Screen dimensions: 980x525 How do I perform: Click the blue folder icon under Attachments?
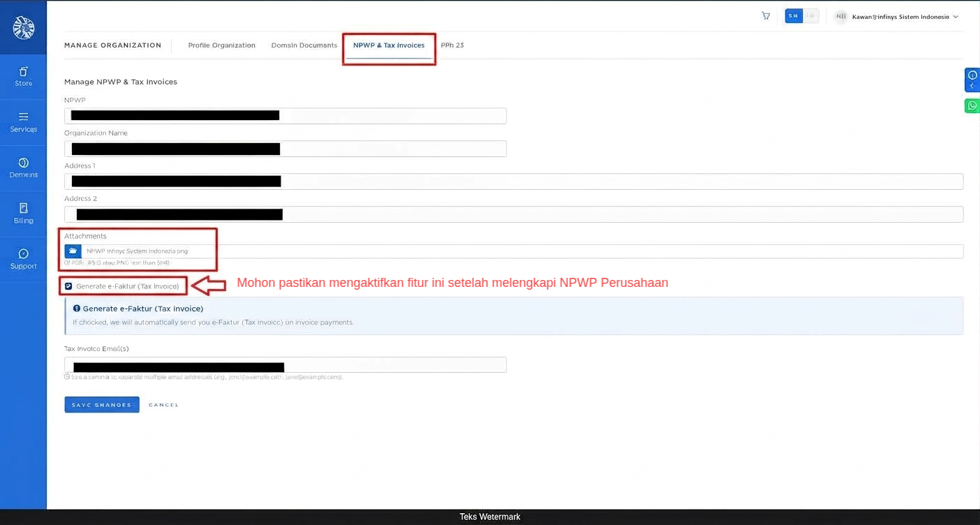(x=73, y=251)
